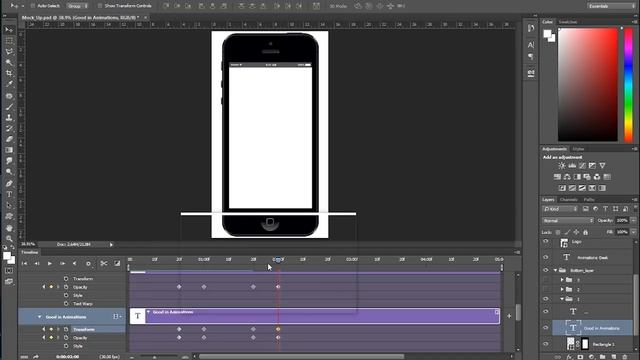Open the layer Kind filter dropdown
The image size is (640, 360).
coord(560,209)
